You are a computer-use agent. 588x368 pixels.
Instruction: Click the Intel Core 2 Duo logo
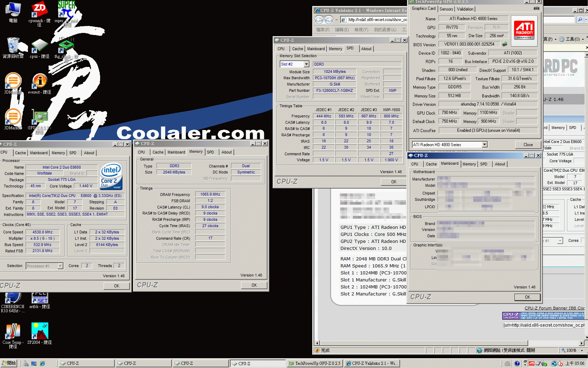point(111,176)
